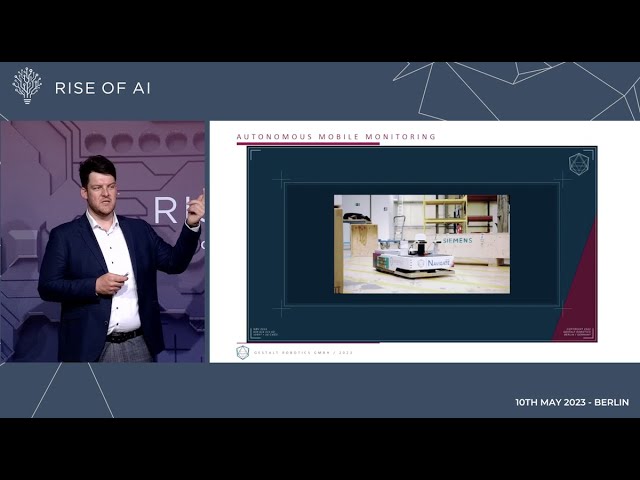Click the maroon underline beneath the slide heading
Screen dimensions: 640x480
click(308, 144)
